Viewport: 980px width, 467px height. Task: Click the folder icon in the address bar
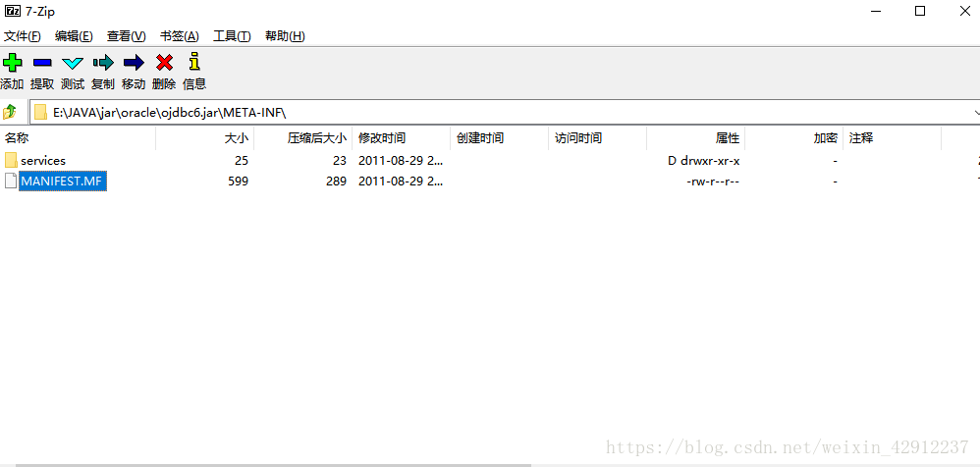pyautogui.click(x=40, y=113)
